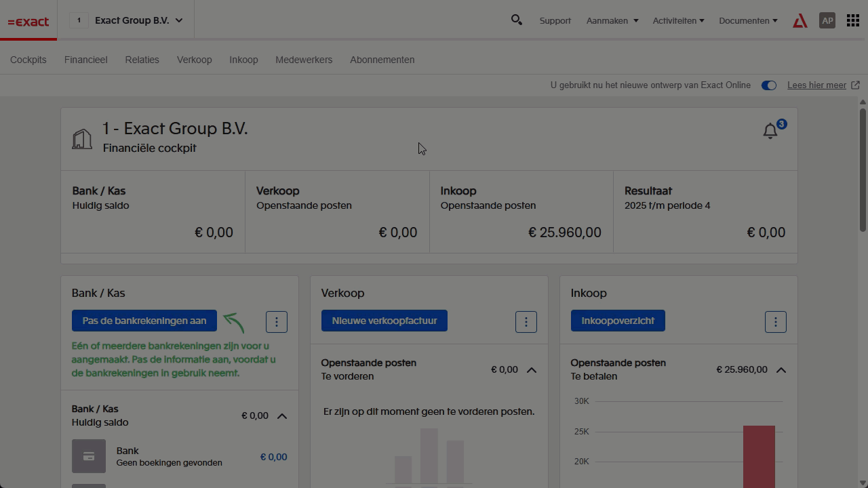Screen dimensions: 868x488
Task: Click the Support link
Action: [x=555, y=21]
